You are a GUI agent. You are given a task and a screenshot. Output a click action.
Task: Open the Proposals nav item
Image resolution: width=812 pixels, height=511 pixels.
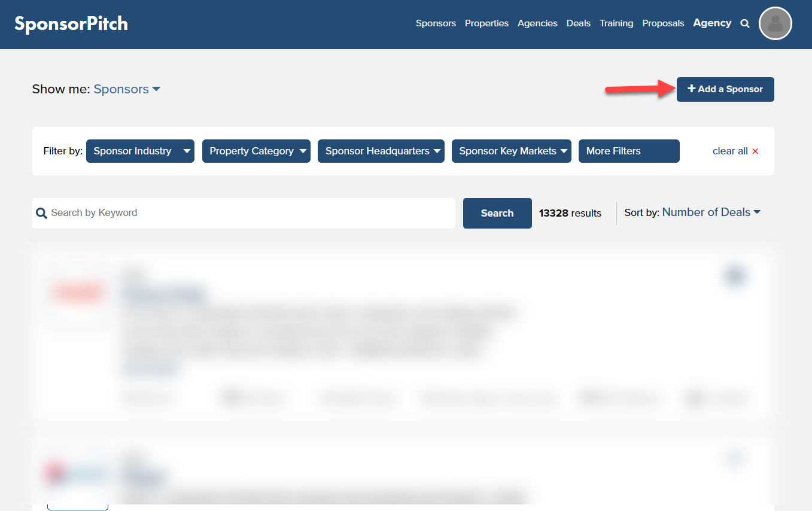[663, 23]
